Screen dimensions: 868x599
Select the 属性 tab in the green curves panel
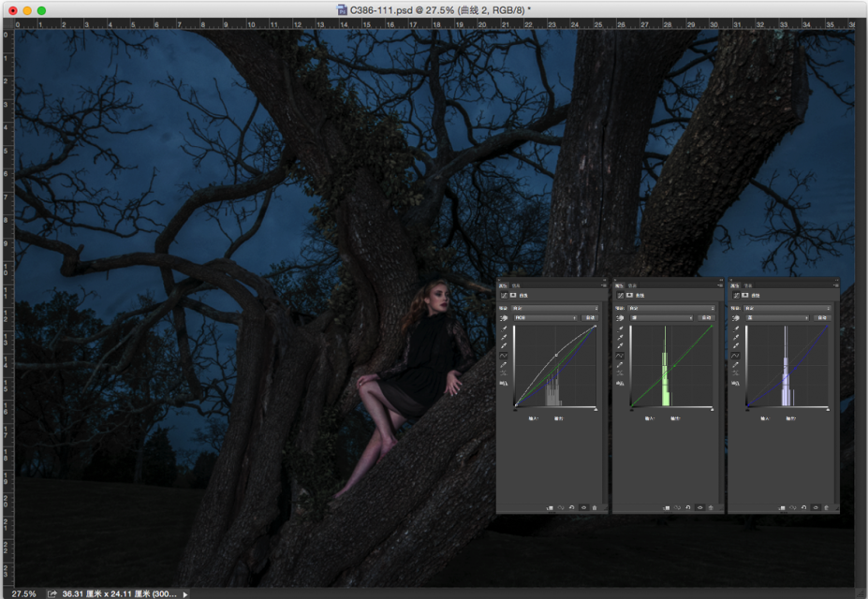pos(620,285)
